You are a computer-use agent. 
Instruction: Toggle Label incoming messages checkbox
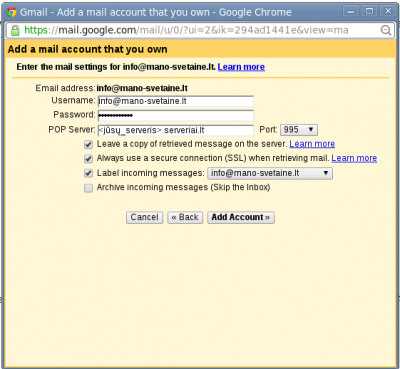88,173
